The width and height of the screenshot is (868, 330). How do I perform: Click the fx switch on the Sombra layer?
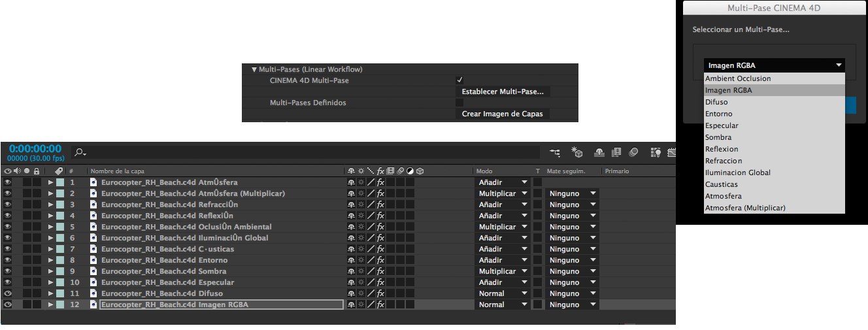[x=380, y=271]
